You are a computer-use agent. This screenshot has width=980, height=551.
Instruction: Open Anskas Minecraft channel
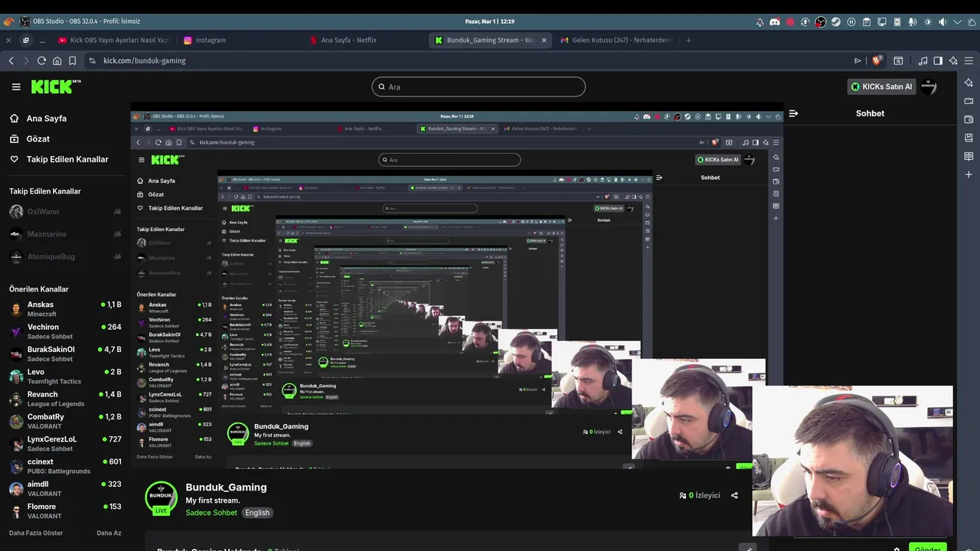point(65,309)
